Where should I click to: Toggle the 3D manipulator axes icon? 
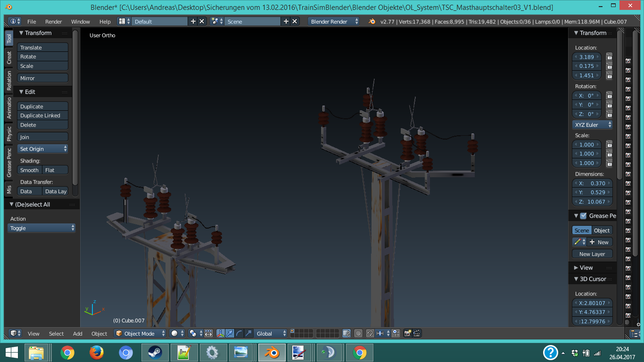(220, 333)
